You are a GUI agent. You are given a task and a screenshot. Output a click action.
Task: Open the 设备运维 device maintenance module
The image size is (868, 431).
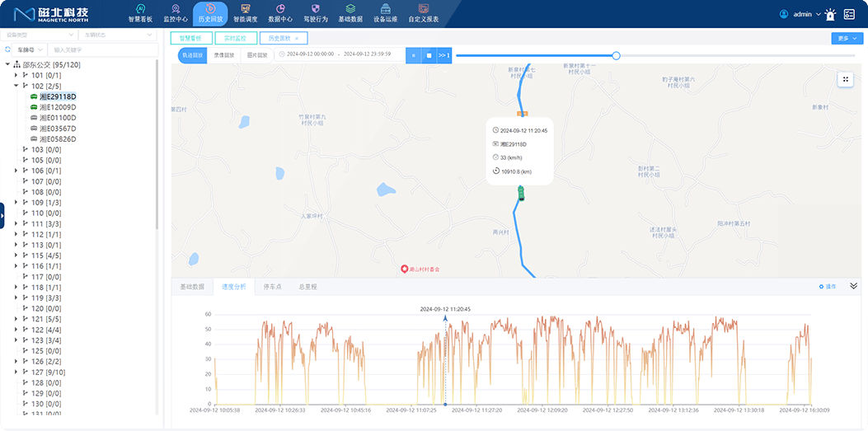385,13
